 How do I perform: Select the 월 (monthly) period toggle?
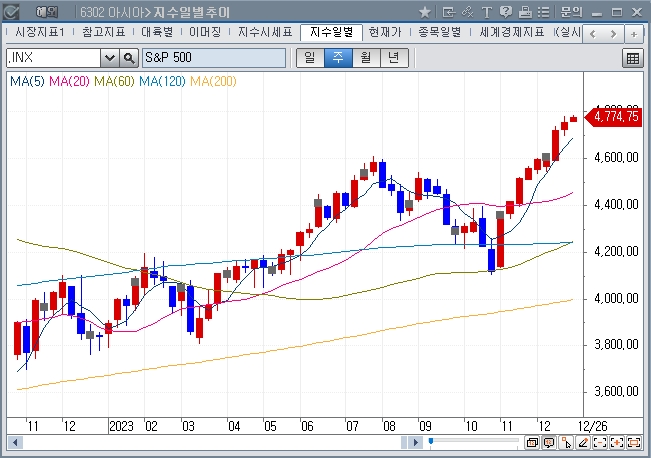coord(365,57)
